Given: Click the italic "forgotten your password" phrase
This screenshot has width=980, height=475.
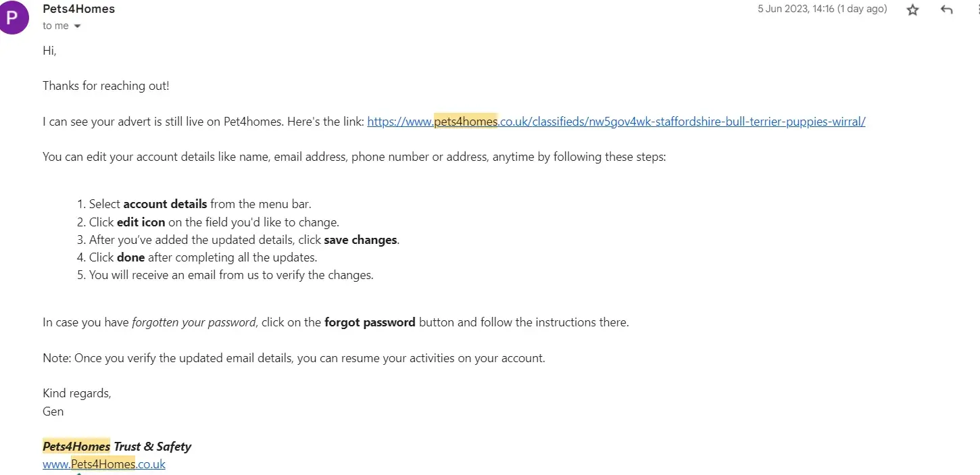Looking at the screenshot, I should [x=194, y=322].
